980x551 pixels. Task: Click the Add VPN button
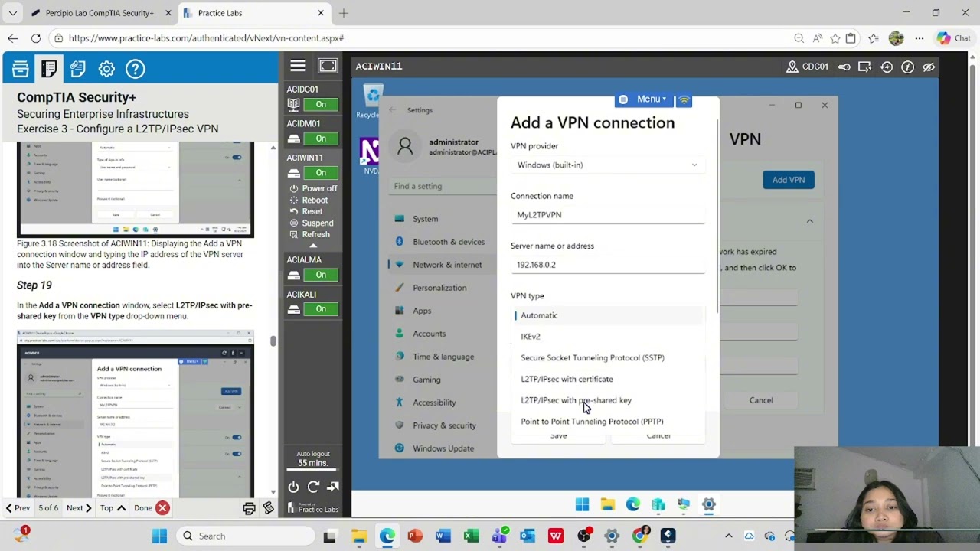788,180
